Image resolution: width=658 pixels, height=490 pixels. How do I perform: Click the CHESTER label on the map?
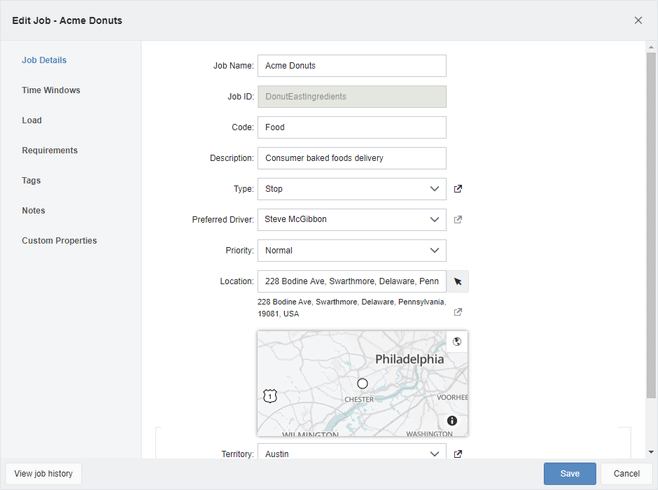359,400
